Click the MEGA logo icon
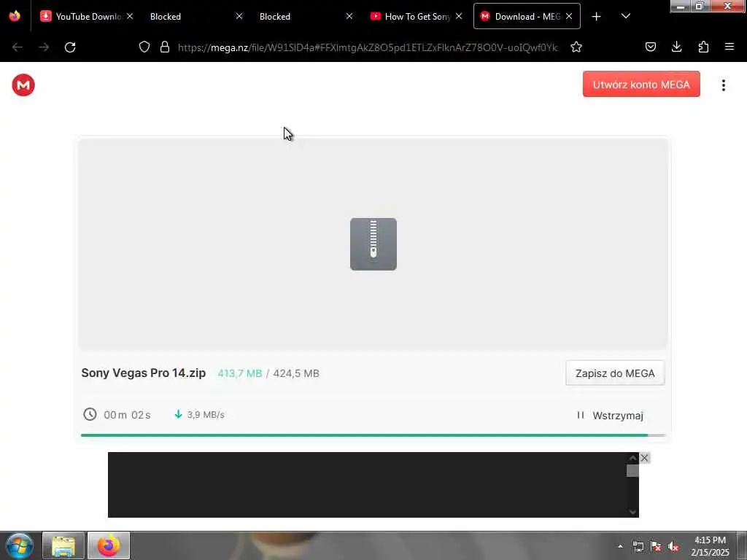The width and height of the screenshot is (747, 560). pyautogui.click(x=23, y=85)
